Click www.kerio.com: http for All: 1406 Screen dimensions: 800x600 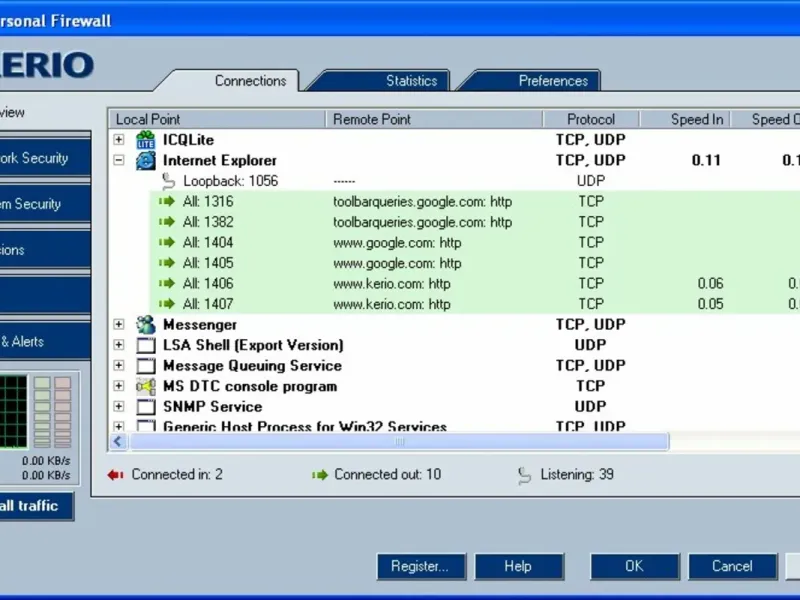point(391,284)
